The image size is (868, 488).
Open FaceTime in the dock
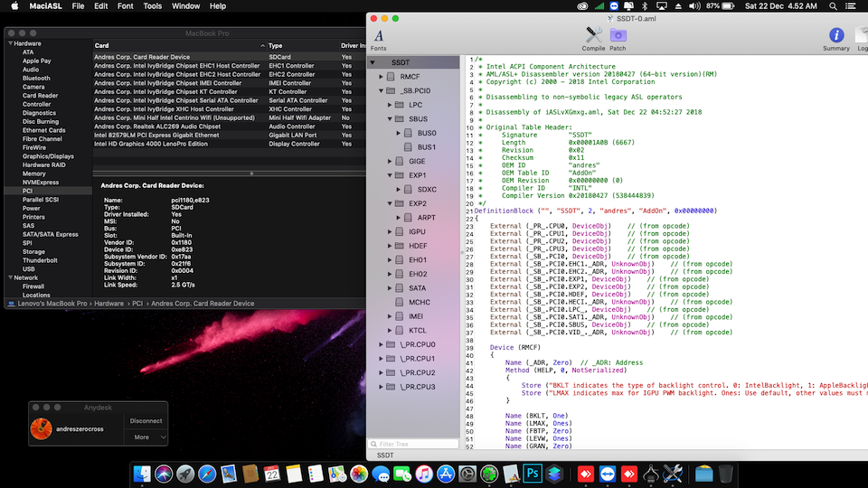coord(401,474)
